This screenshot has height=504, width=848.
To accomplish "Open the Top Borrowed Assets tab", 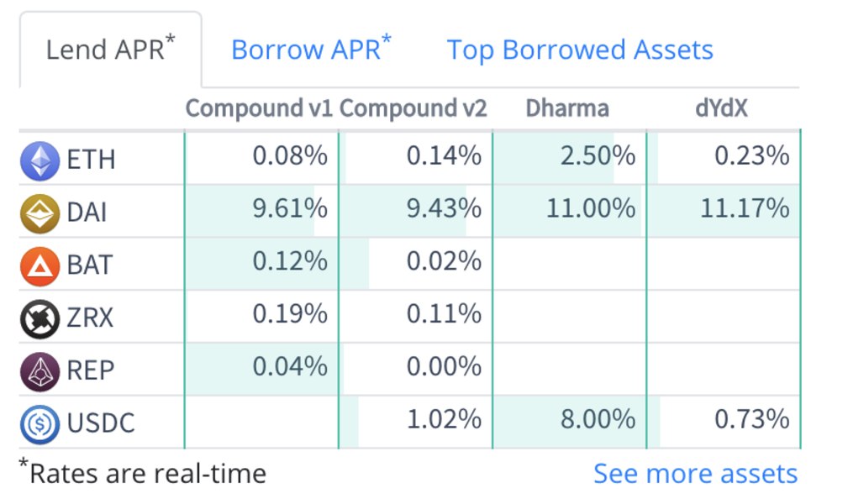I will tap(580, 50).
